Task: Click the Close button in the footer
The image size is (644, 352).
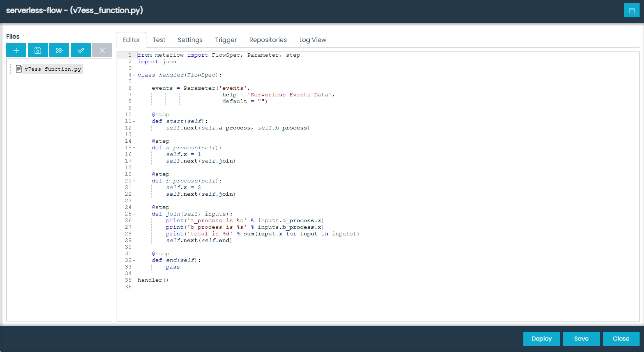Action: (621, 339)
